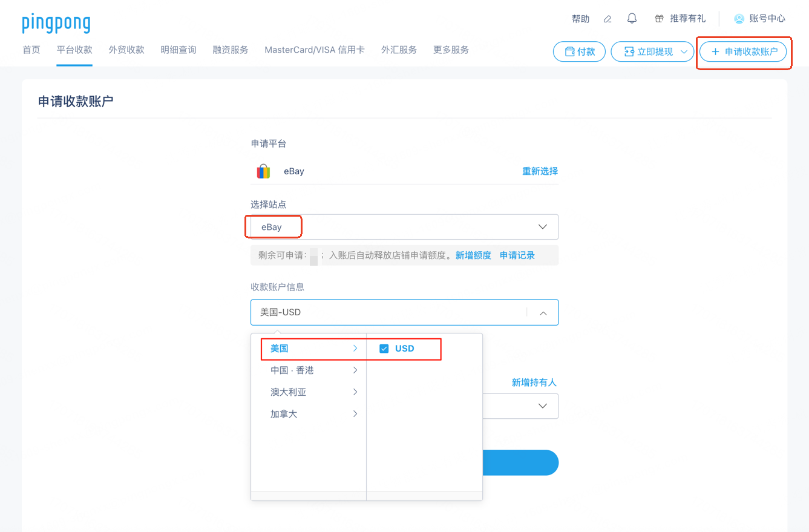The height and width of the screenshot is (532, 809).
Task: Collapse the 收款账户信息 美国-USD dropdown
Action: pyautogui.click(x=543, y=313)
